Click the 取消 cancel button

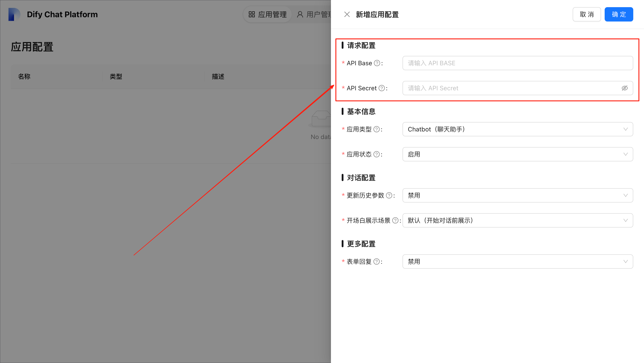coord(587,14)
